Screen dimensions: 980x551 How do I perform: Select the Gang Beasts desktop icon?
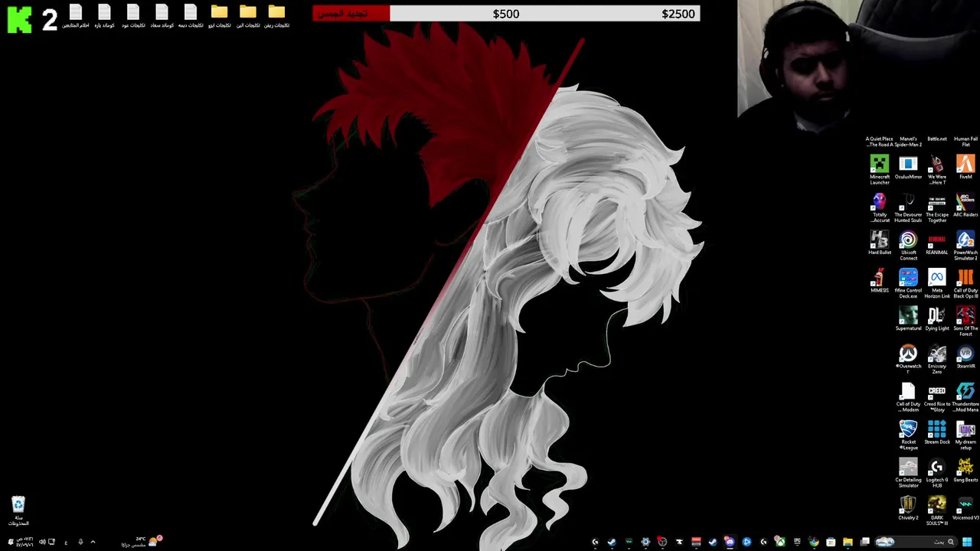point(965,471)
